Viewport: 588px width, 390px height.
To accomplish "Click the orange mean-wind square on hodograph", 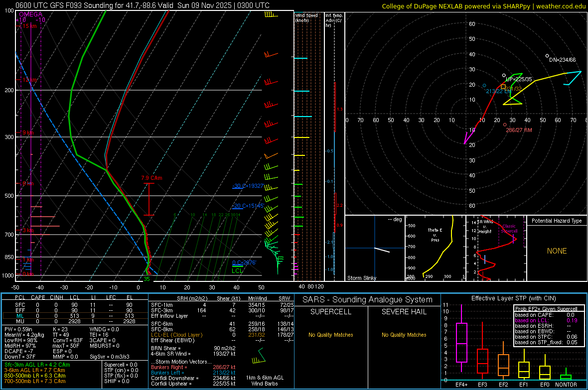I will [503, 87].
